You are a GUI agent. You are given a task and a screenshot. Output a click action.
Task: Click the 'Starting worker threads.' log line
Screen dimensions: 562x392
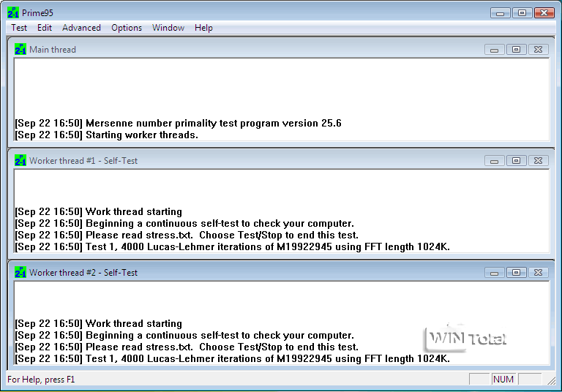tap(106, 135)
